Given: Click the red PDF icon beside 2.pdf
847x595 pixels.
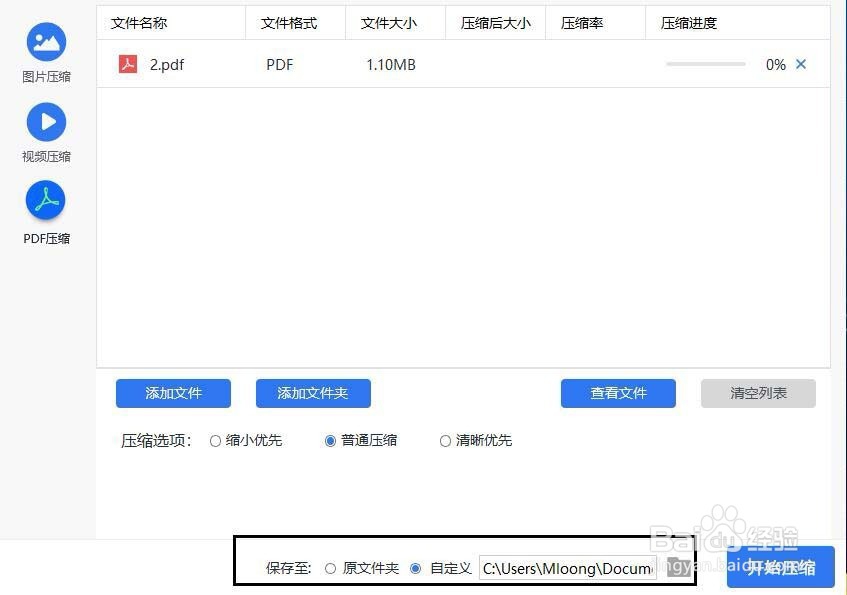Looking at the screenshot, I should click(128, 64).
